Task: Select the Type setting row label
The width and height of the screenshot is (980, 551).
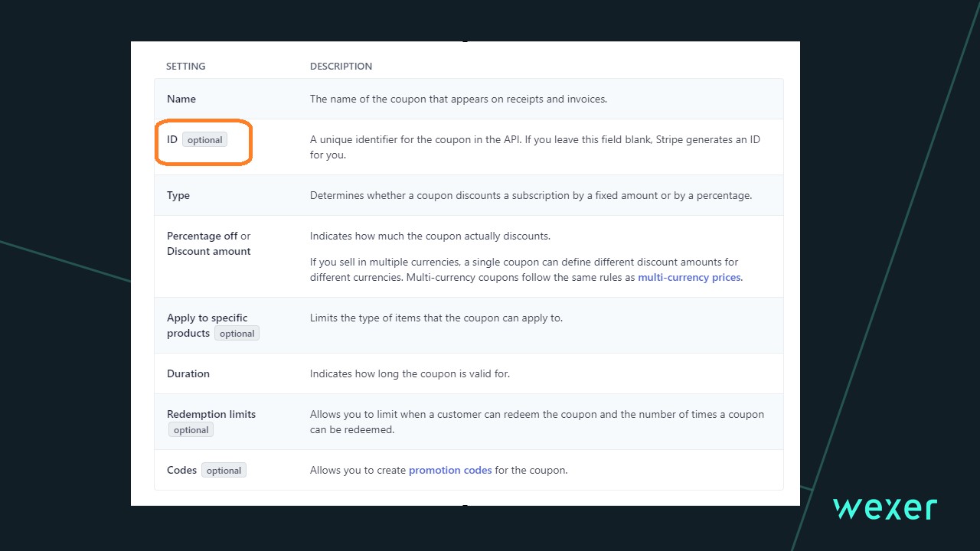Action: (178, 195)
